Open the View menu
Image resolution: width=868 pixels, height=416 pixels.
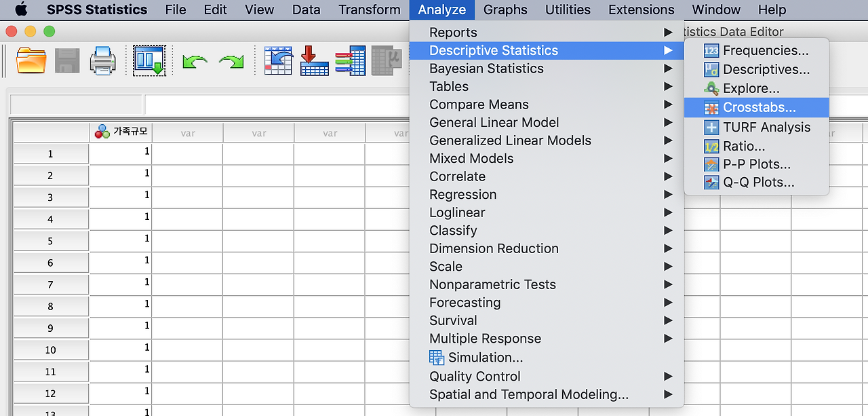[260, 10]
